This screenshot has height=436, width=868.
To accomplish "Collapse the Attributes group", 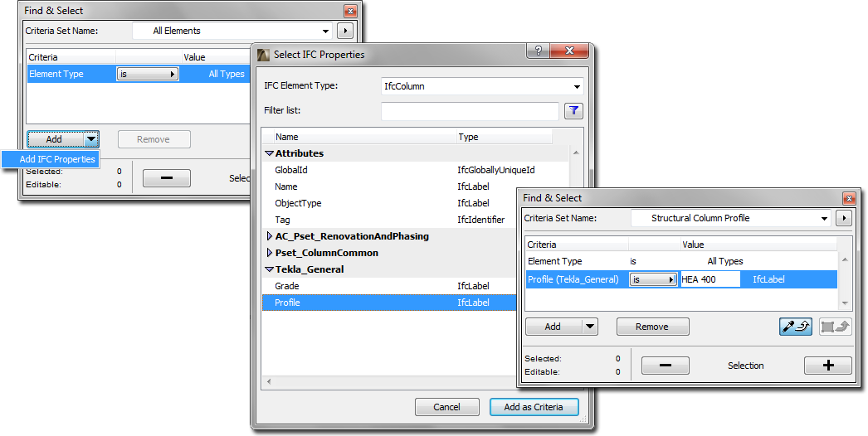I will point(270,153).
